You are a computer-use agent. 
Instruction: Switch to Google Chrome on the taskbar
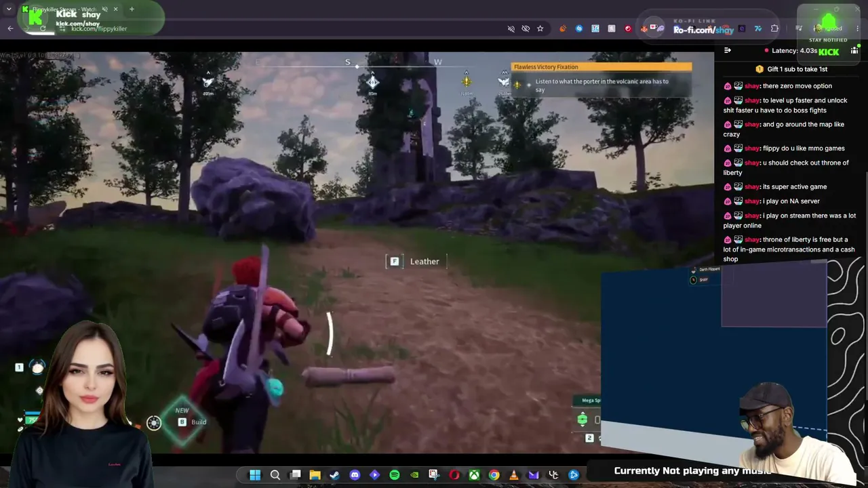click(494, 475)
